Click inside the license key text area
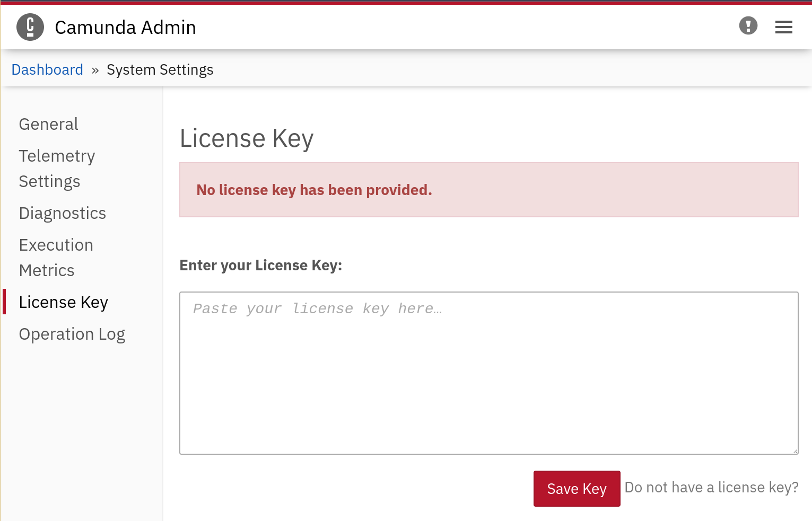The height and width of the screenshot is (521, 812). click(488, 371)
